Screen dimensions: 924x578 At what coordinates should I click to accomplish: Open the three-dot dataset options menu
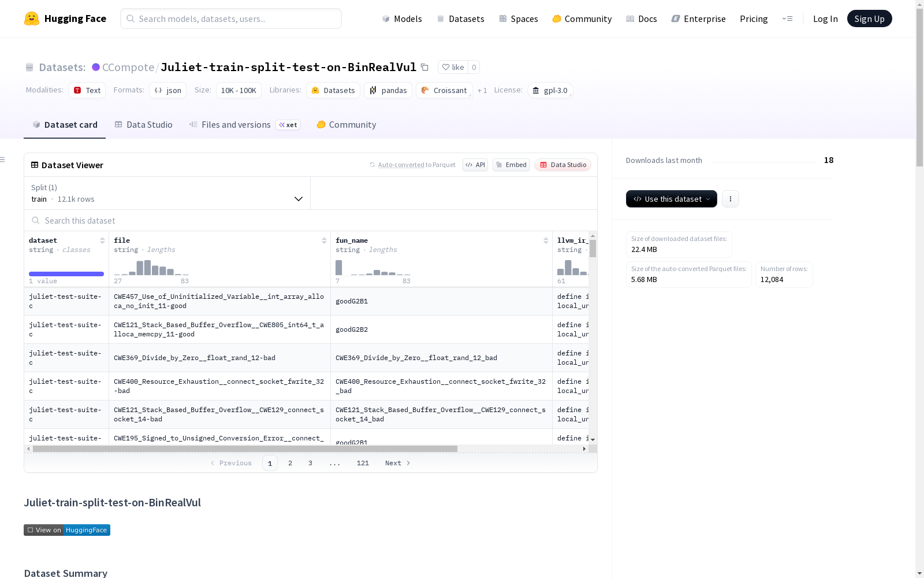pos(731,199)
